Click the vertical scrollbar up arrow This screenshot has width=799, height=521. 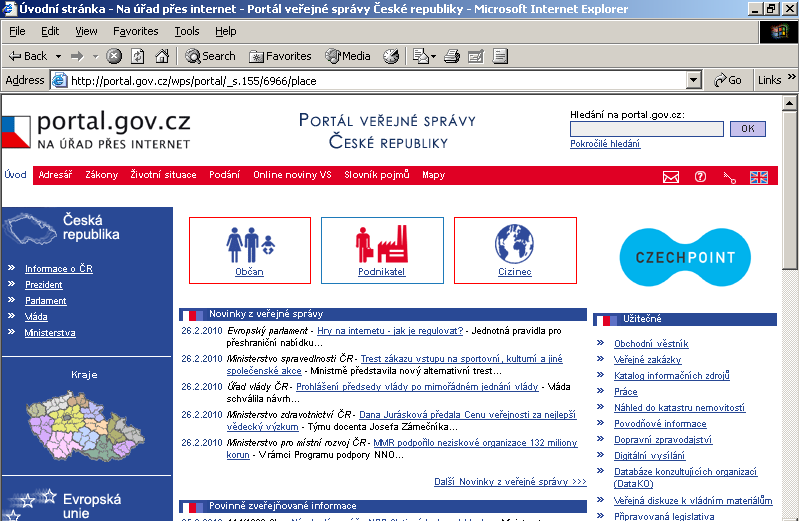point(790,103)
